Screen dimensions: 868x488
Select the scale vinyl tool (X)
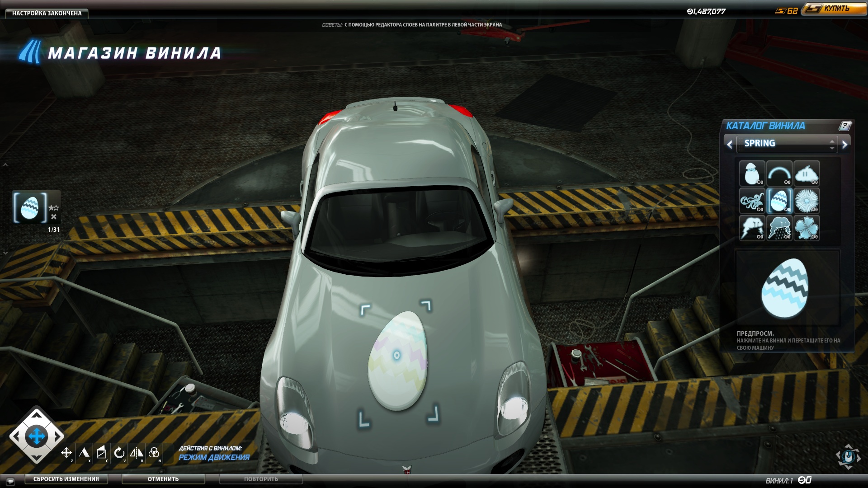point(84,453)
